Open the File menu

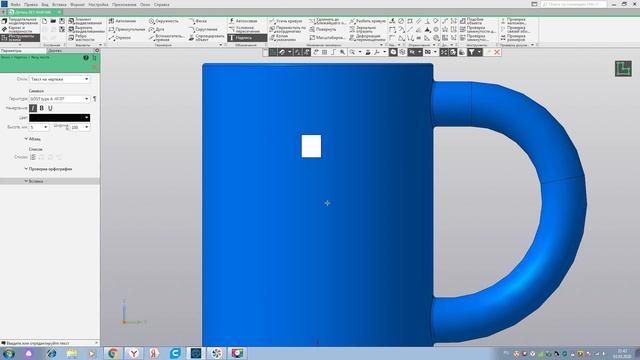pyautogui.click(x=16, y=4)
